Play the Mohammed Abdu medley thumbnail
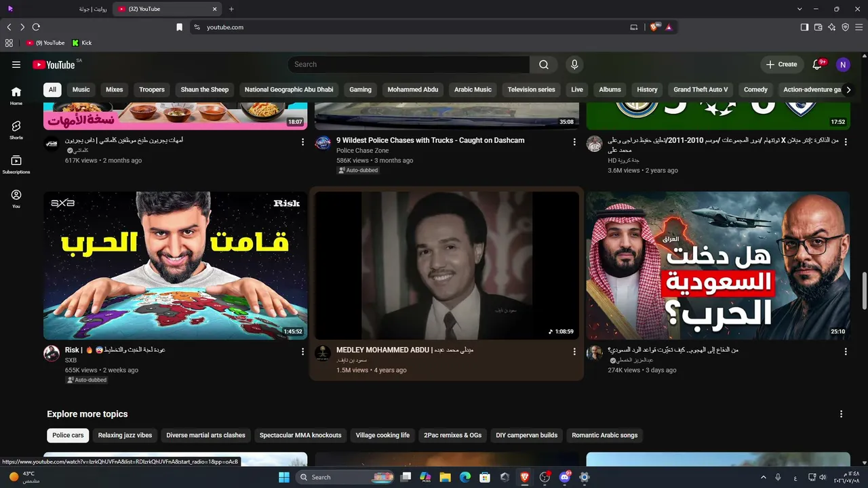The width and height of the screenshot is (868, 488). coord(447,265)
